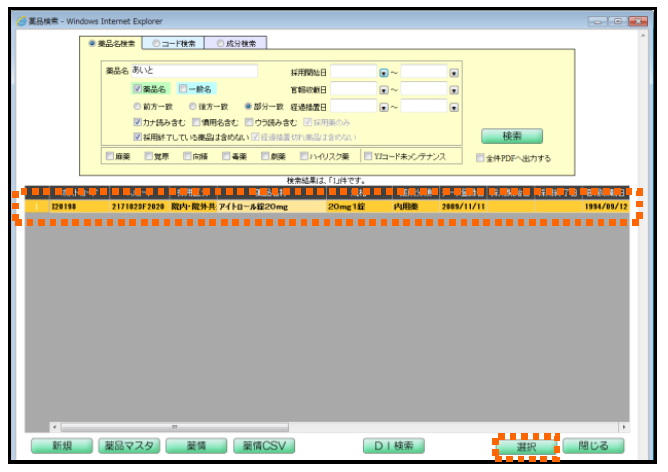Enable the 一般名 checkbox
The height and width of the screenshot is (472, 668).
tap(183, 89)
